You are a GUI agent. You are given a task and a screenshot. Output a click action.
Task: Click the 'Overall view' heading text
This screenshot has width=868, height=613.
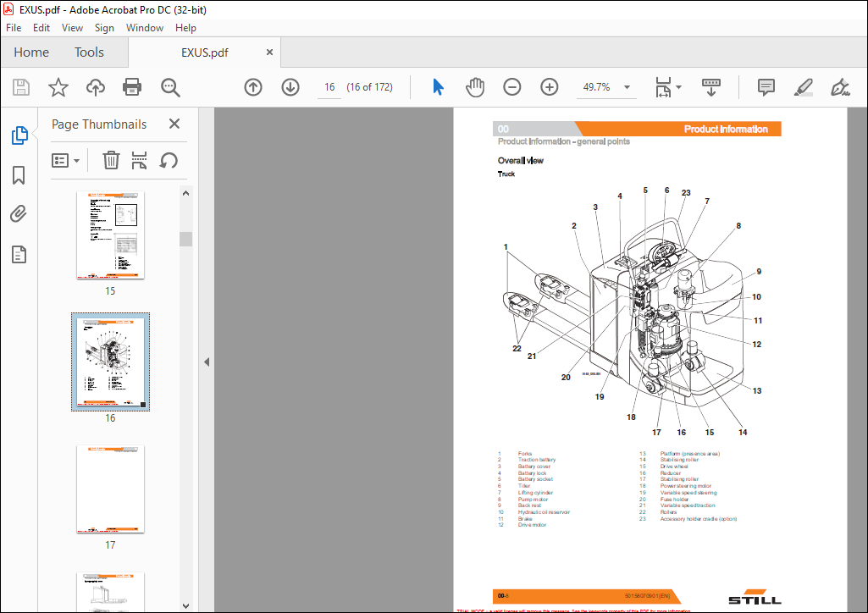(x=520, y=160)
